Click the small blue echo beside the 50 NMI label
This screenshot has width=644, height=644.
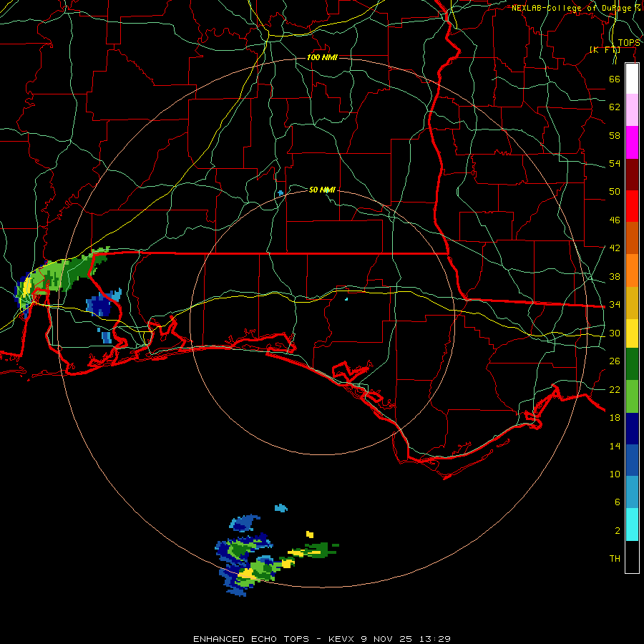tap(280, 192)
